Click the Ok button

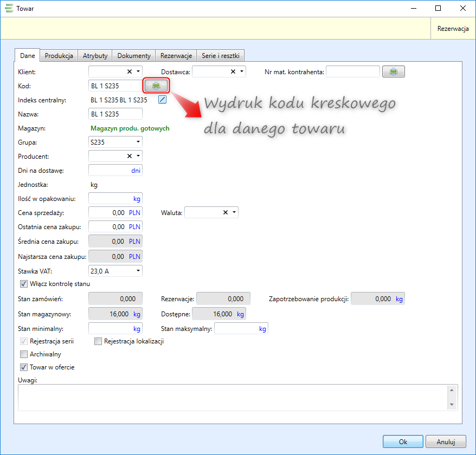402,441
